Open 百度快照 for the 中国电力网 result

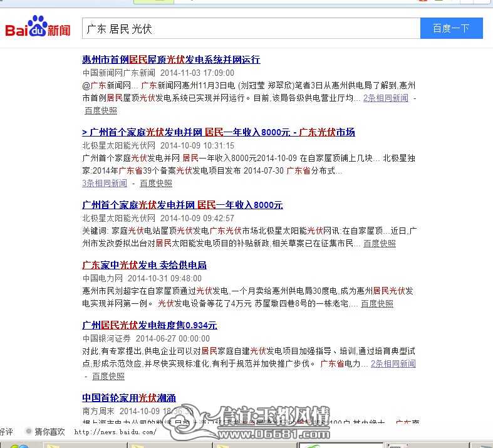coord(377,304)
